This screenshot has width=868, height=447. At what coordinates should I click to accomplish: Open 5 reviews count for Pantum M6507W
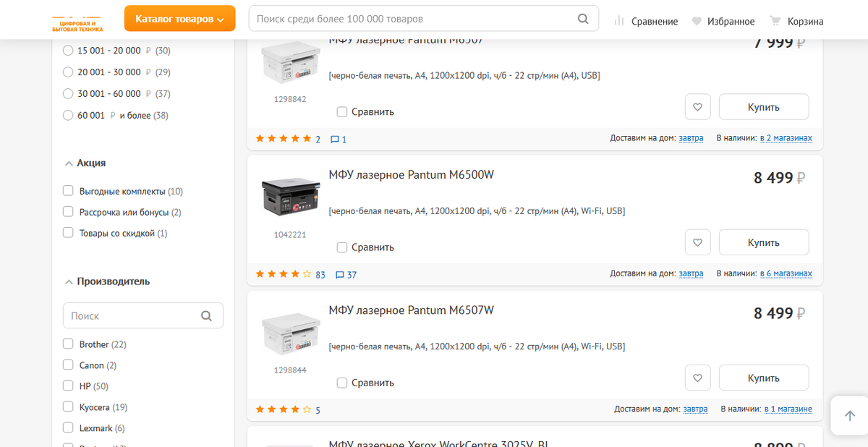click(x=318, y=410)
